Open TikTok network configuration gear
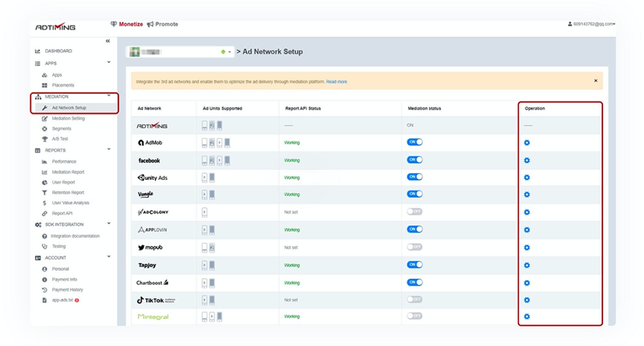This screenshot has width=644, height=346. (x=527, y=300)
